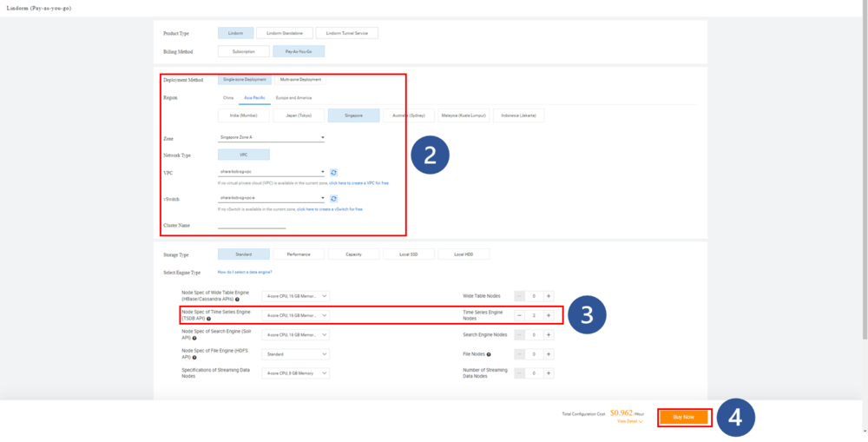Open help icon for Time Series Engine spec
This screenshot has width=868, height=442.
coord(208,319)
